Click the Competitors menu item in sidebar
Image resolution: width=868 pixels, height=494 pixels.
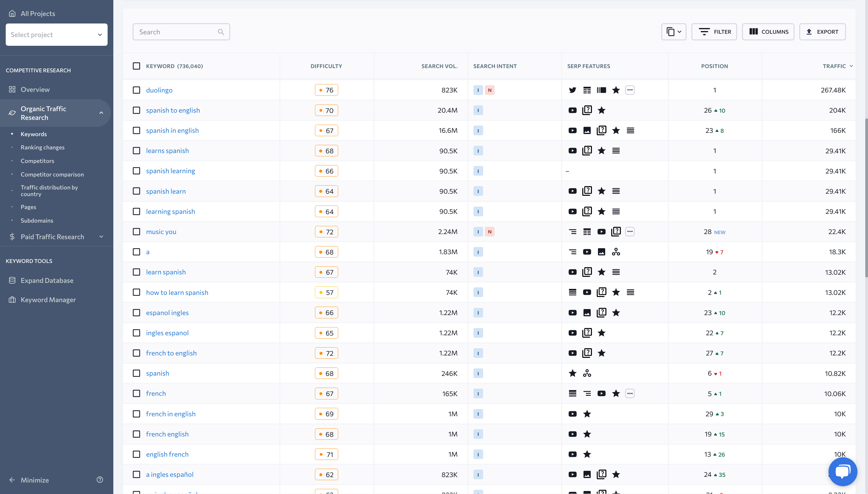(x=38, y=161)
